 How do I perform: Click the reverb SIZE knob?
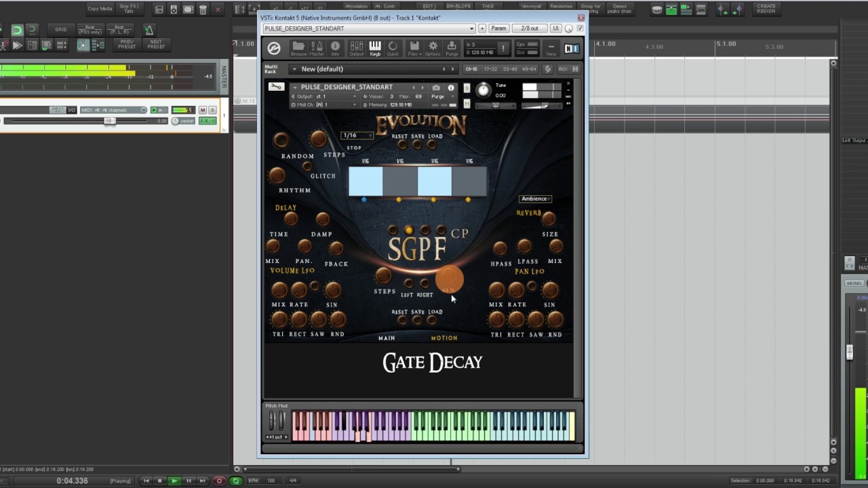[x=549, y=218]
